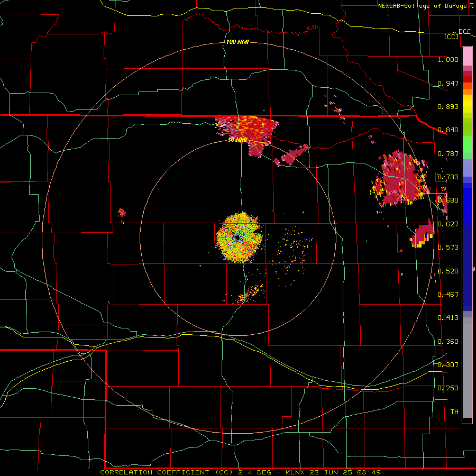The image size is (476, 476).
Task: Select the 0.840 scale value
Action: coord(448,130)
